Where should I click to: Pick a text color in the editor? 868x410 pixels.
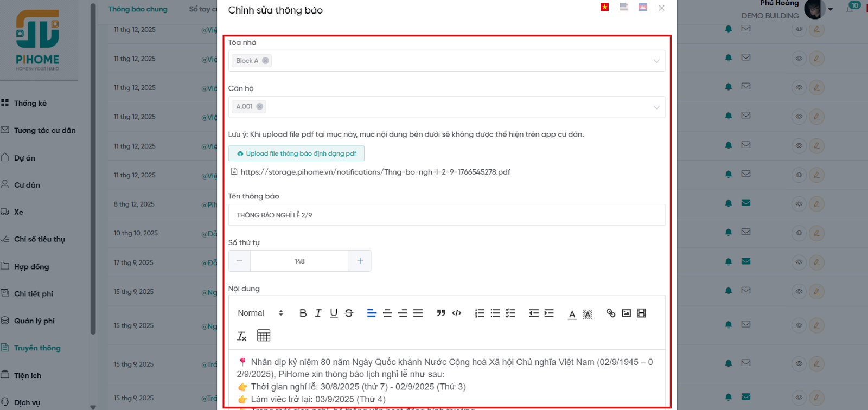[572, 313]
